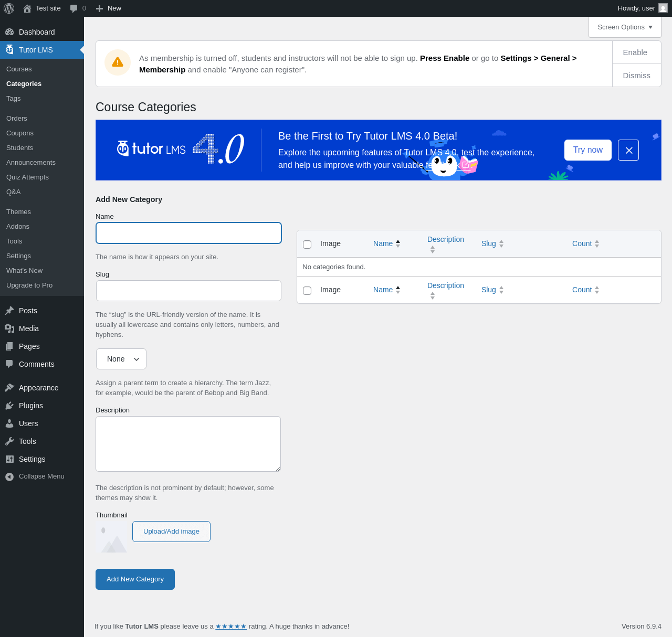Sort by Description in the table footer
Image resolution: width=672 pixels, height=637 pixels.
446,290
